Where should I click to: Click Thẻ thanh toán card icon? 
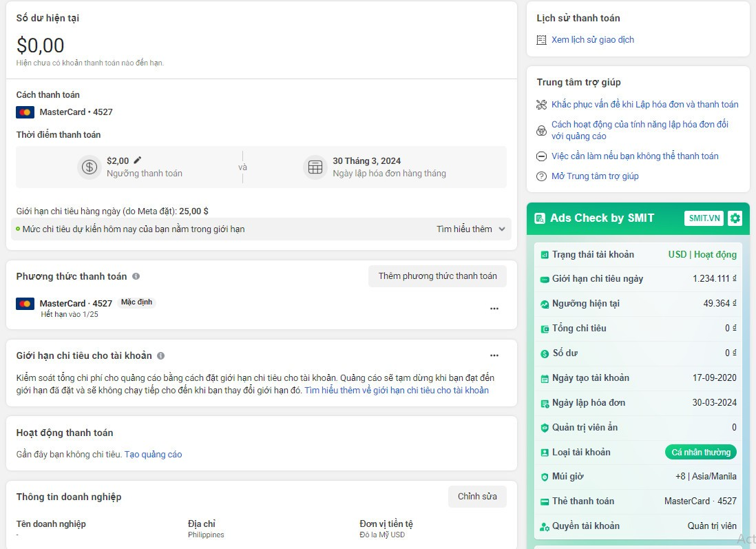pyautogui.click(x=545, y=501)
